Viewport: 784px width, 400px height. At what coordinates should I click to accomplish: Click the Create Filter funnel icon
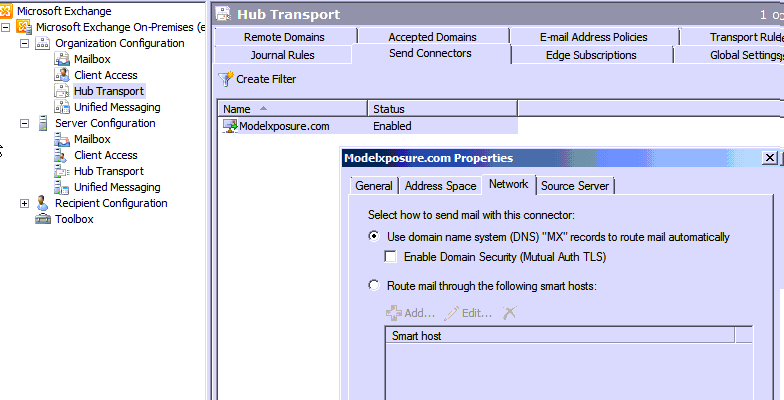[226, 79]
